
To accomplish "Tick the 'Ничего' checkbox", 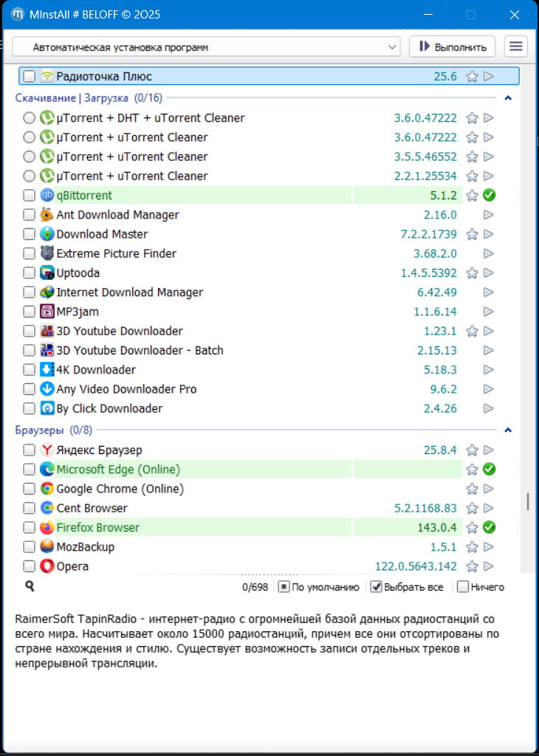I will (x=463, y=587).
